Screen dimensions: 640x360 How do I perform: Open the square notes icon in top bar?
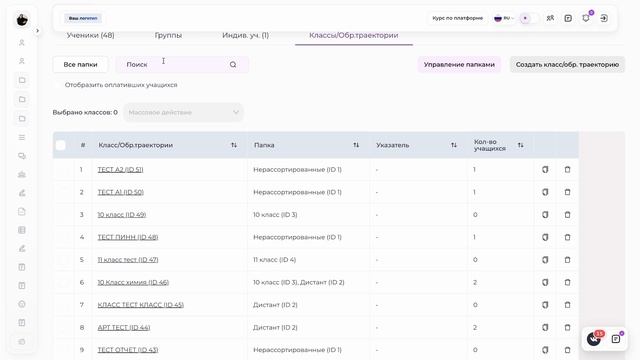568,18
